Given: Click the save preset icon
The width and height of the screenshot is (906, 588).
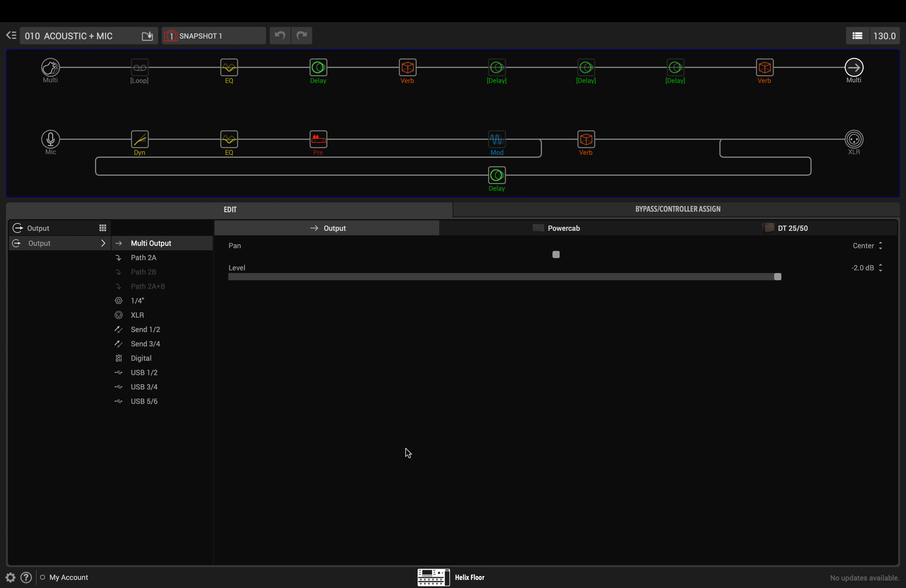Looking at the screenshot, I should [x=147, y=36].
